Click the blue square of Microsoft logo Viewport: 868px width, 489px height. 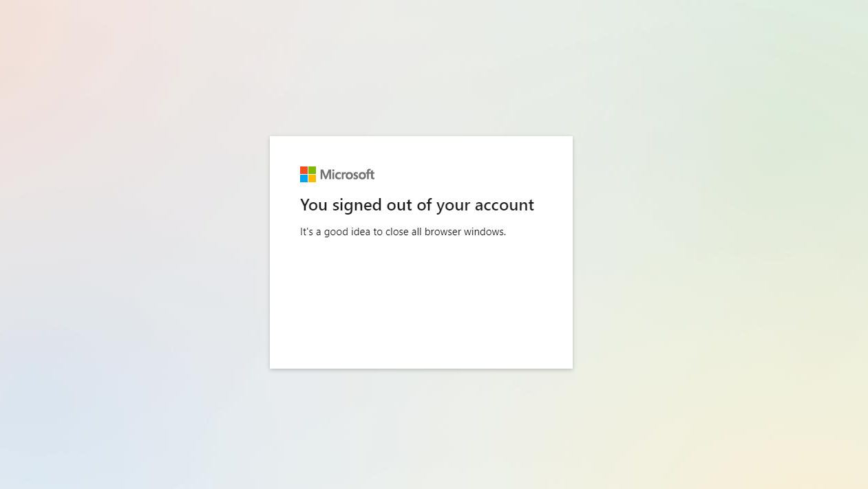[x=304, y=178]
